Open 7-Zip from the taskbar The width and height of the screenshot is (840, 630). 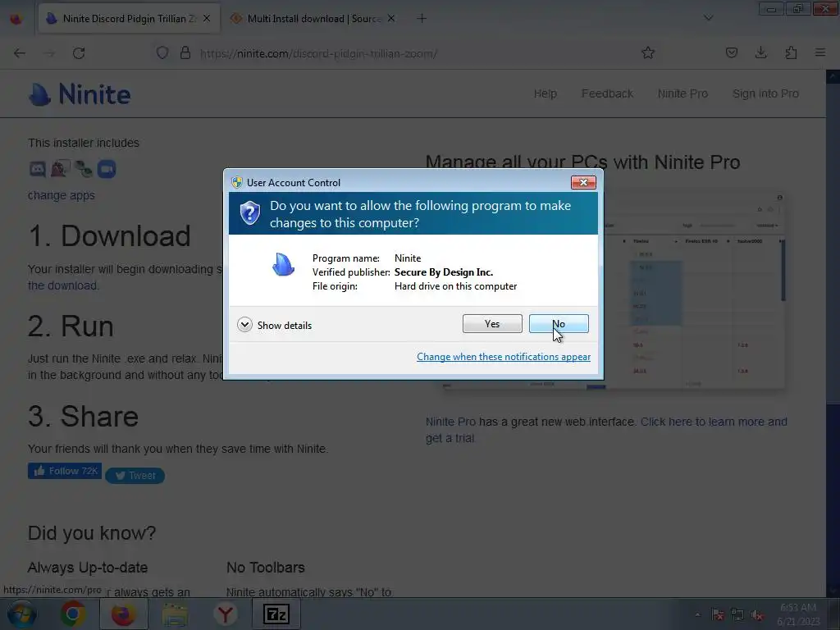tap(276, 614)
